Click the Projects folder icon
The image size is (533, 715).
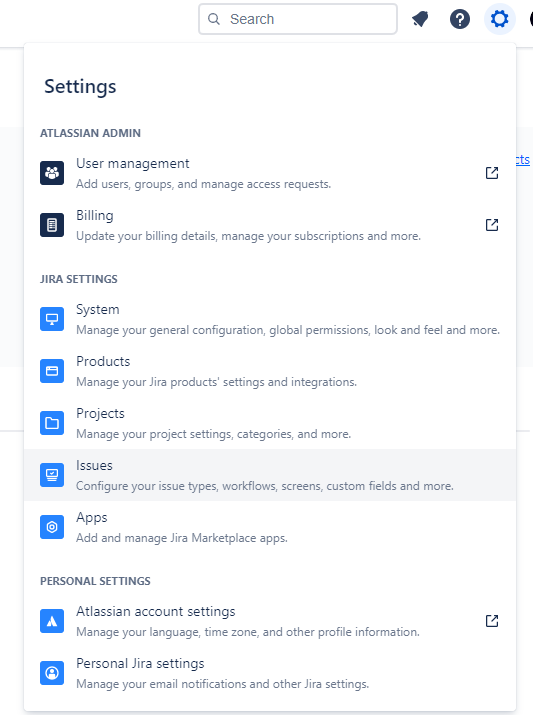click(52, 423)
